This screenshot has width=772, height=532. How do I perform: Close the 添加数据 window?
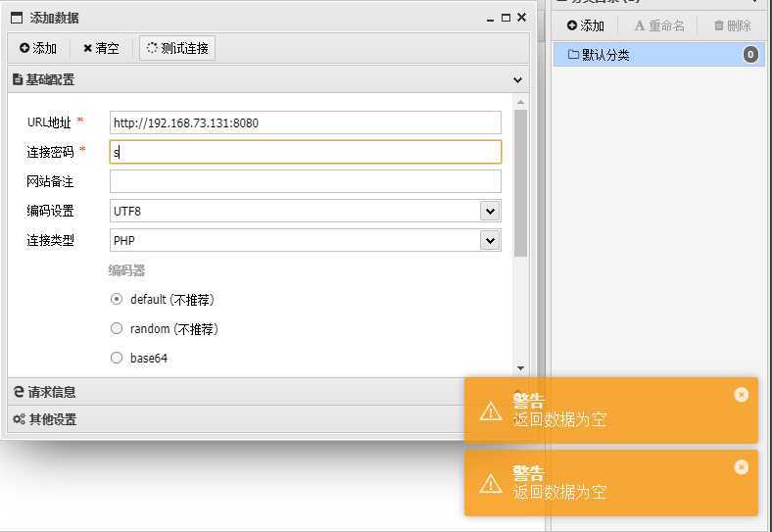(x=522, y=18)
